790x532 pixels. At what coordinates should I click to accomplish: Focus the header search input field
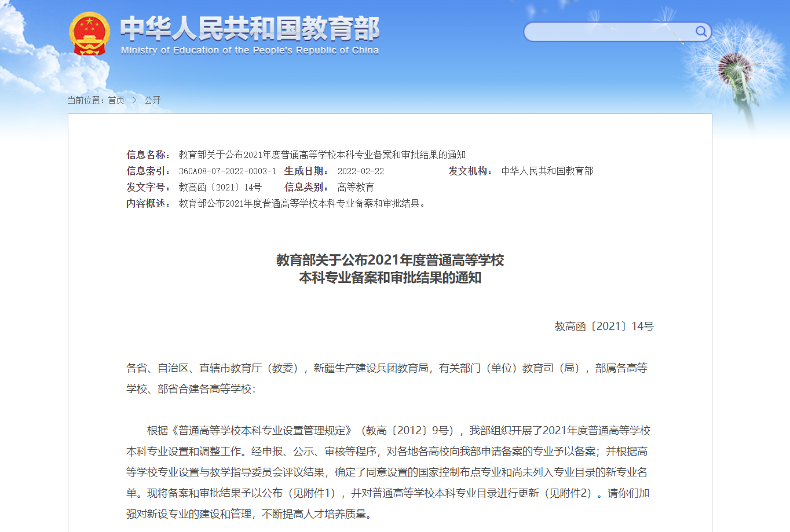[x=608, y=32]
